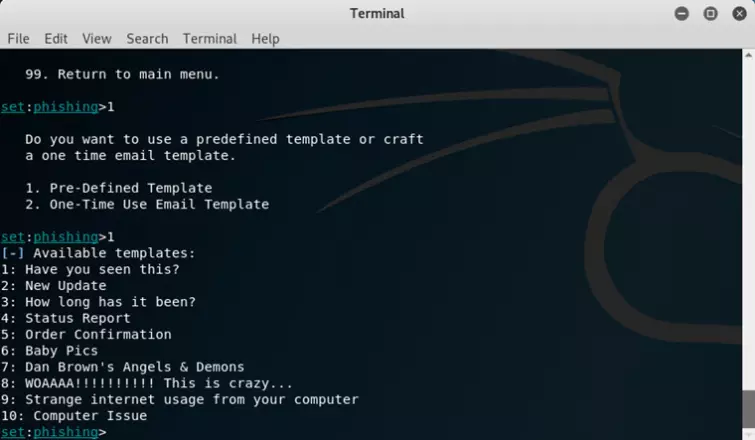Close the Terminal window

pos(738,13)
